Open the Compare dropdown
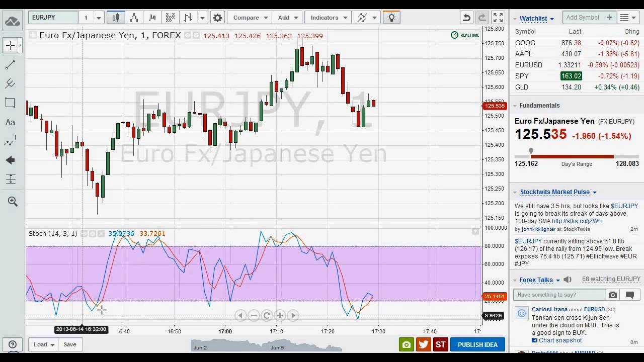Screen dimensions: 644x362 pos(250,18)
